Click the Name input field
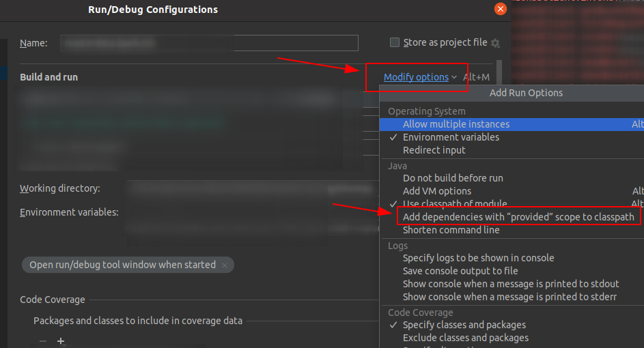This screenshot has width=644, height=348. pos(209,43)
